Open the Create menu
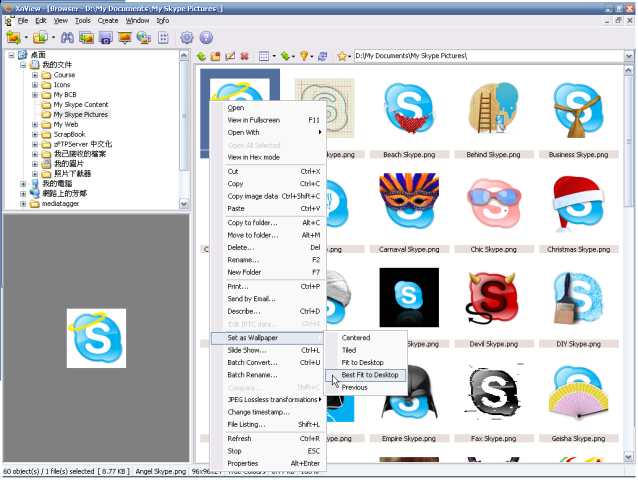This screenshot has height=480, width=638. pyautogui.click(x=108, y=21)
